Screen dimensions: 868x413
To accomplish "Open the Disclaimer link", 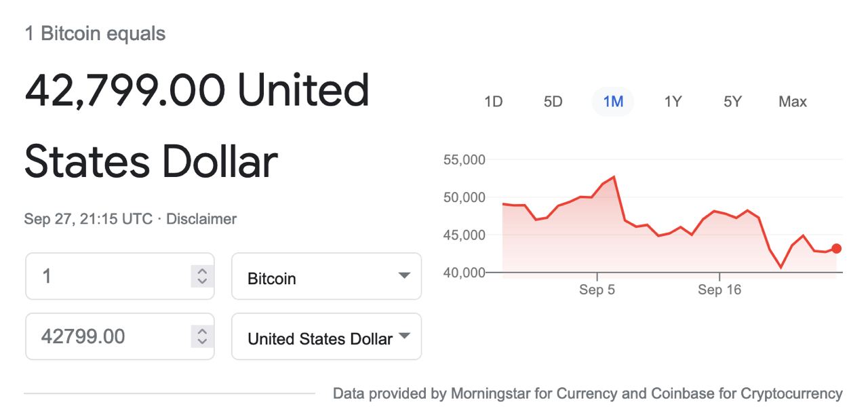I will click(x=201, y=219).
